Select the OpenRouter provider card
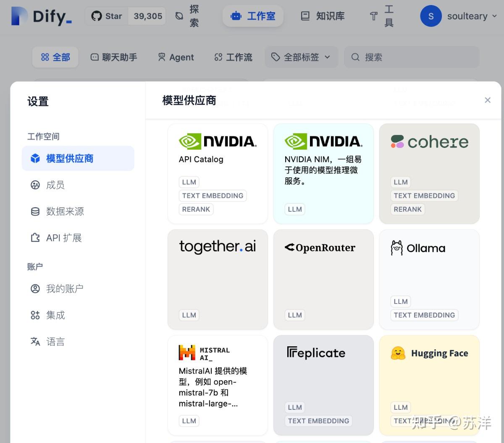Image resolution: width=504 pixels, height=443 pixels. pos(323,280)
